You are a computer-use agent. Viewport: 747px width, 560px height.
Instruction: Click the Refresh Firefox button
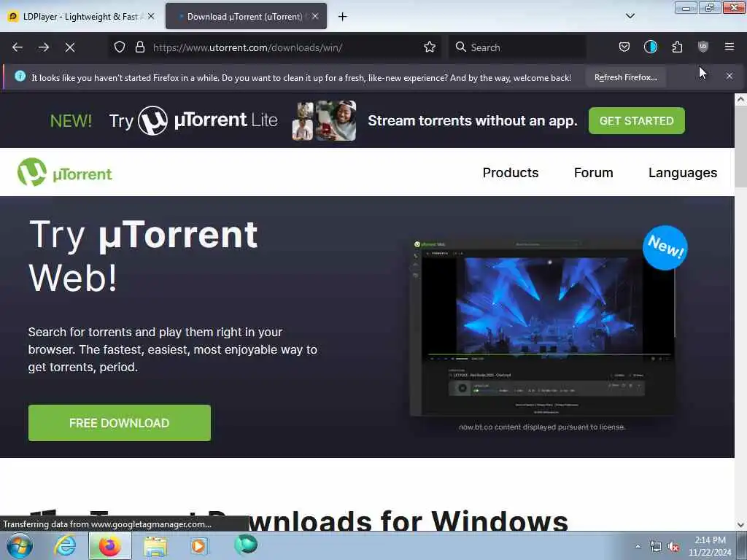[625, 77]
